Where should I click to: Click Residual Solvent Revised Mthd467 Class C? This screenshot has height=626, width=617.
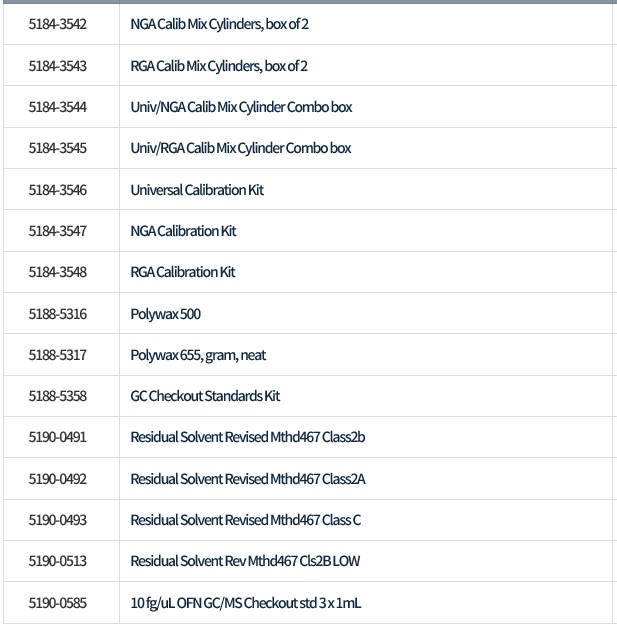pyautogui.click(x=246, y=520)
